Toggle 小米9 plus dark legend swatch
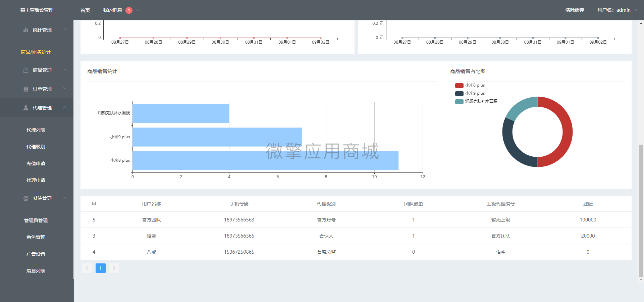This screenshot has height=302, width=644. pyautogui.click(x=459, y=94)
